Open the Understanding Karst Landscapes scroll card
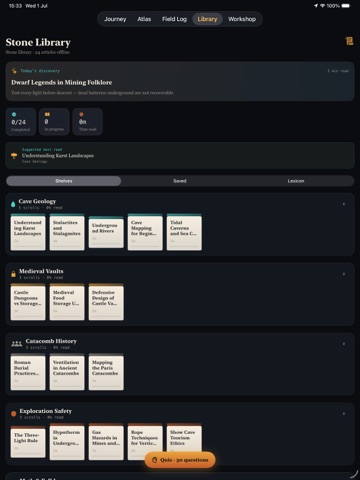The image size is (360, 480). point(28,232)
